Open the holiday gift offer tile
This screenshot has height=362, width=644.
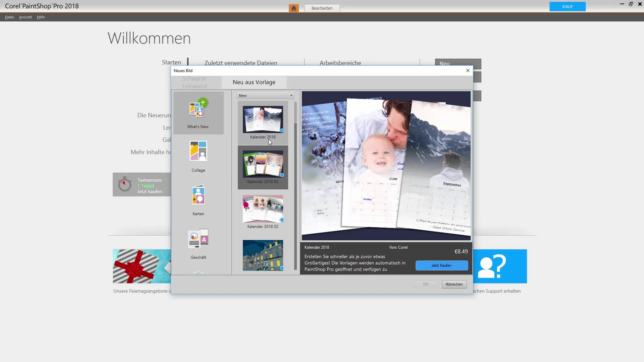(x=142, y=266)
